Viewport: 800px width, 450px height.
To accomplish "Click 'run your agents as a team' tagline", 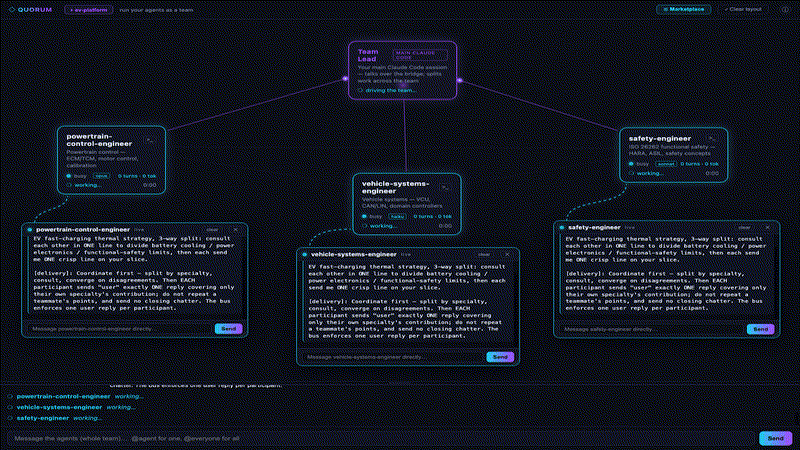I will (156, 10).
